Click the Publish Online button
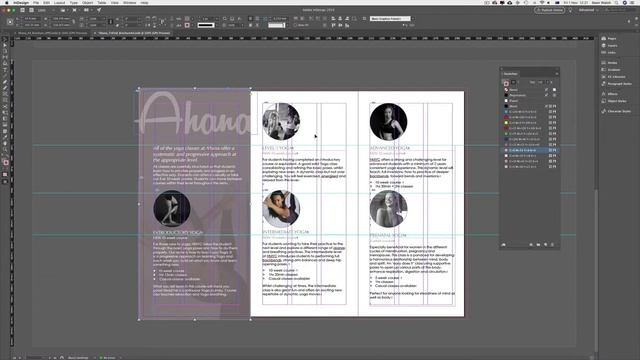 pos(549,10)
